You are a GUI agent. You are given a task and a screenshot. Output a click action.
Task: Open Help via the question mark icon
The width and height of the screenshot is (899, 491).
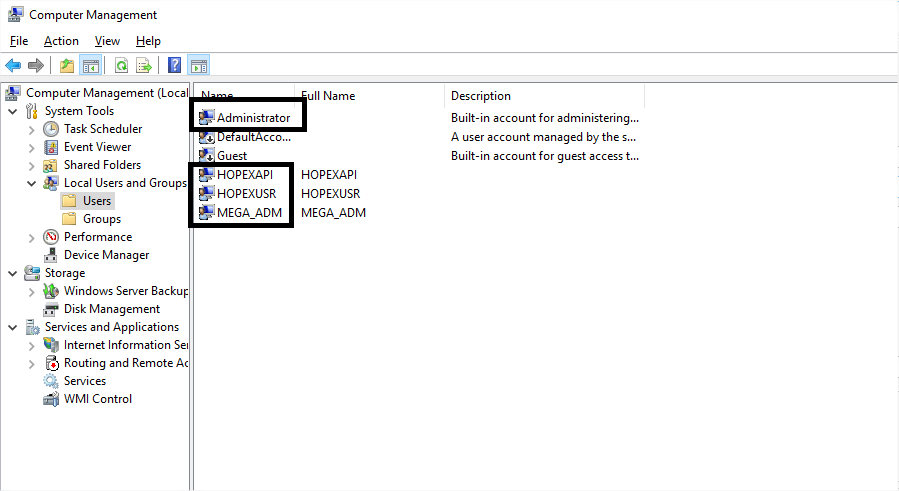pyautogui.click(x=175, y=66)
